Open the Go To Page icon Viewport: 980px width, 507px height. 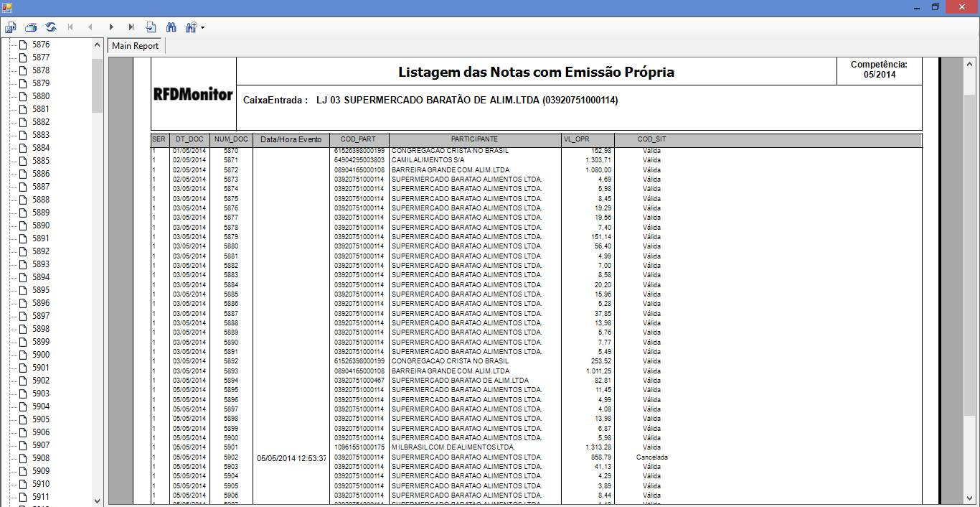151,27
